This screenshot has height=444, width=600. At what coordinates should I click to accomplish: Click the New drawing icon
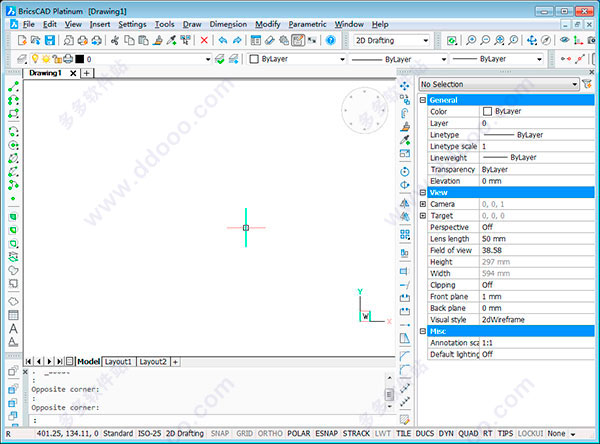(22, 40)
